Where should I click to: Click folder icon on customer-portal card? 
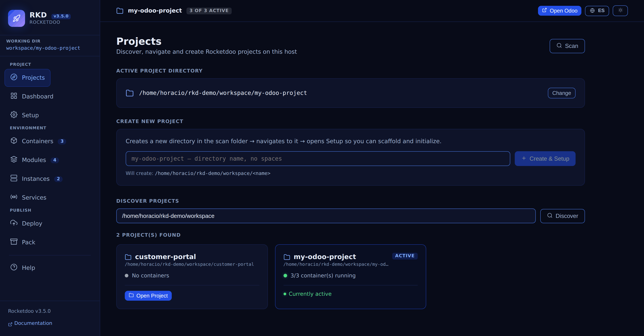pos(128,257)
